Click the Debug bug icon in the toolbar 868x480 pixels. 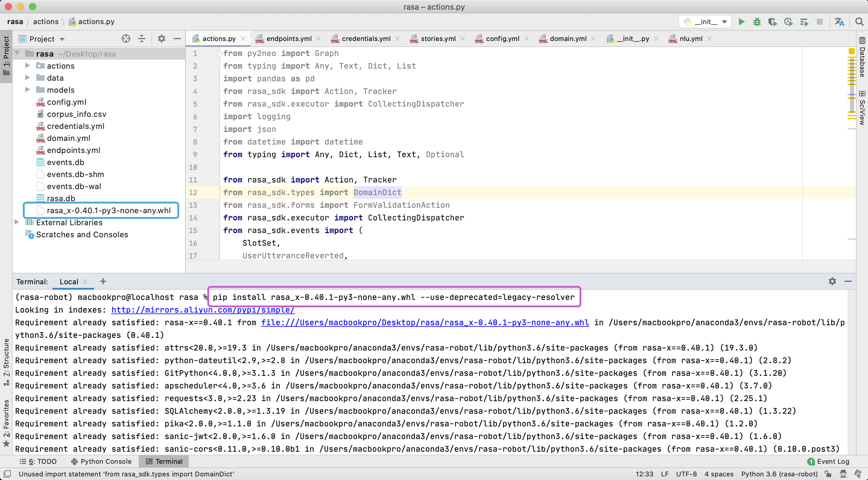pyautogui.click(x=757, y=22)
